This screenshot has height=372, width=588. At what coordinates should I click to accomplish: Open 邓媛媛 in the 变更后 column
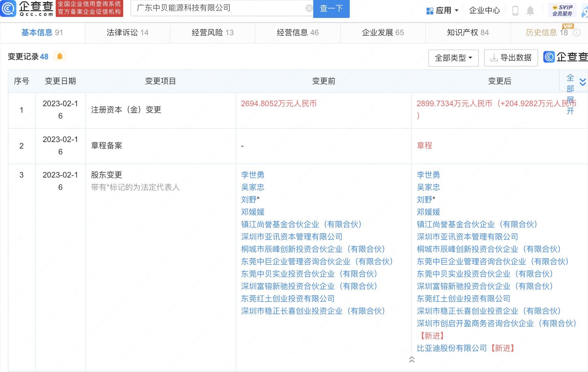tap(428, 212)
